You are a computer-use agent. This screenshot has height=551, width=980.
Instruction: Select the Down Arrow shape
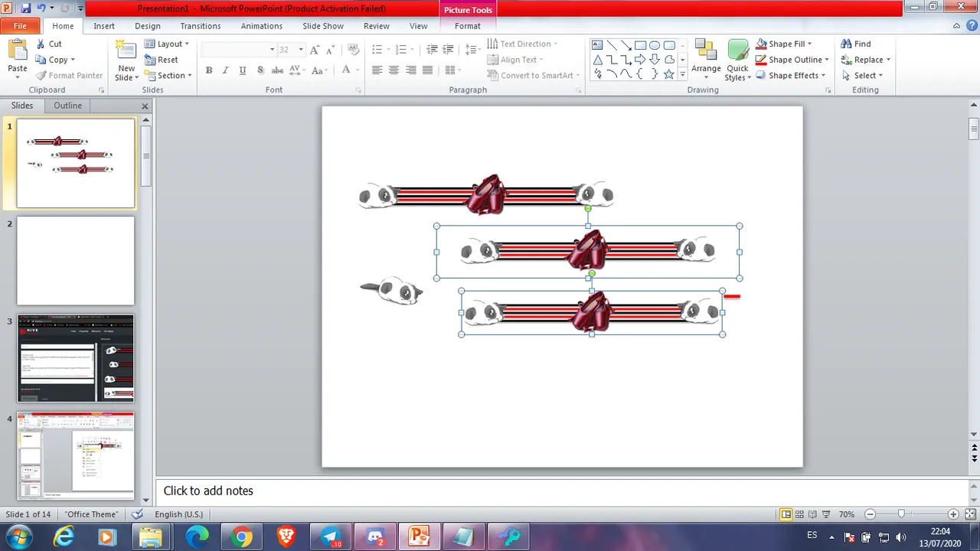coord(655,60)
